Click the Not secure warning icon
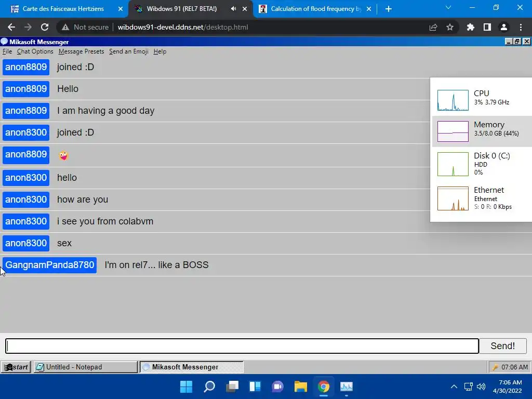Viewport: 532px width, 399px height. pyautogui.click(x=65, y=27)
